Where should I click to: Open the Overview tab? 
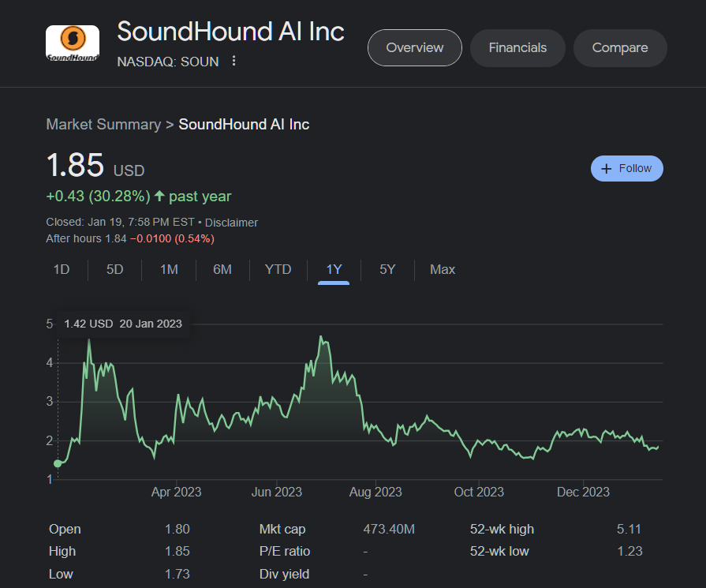pyautogui.click(x=415, y=48)
